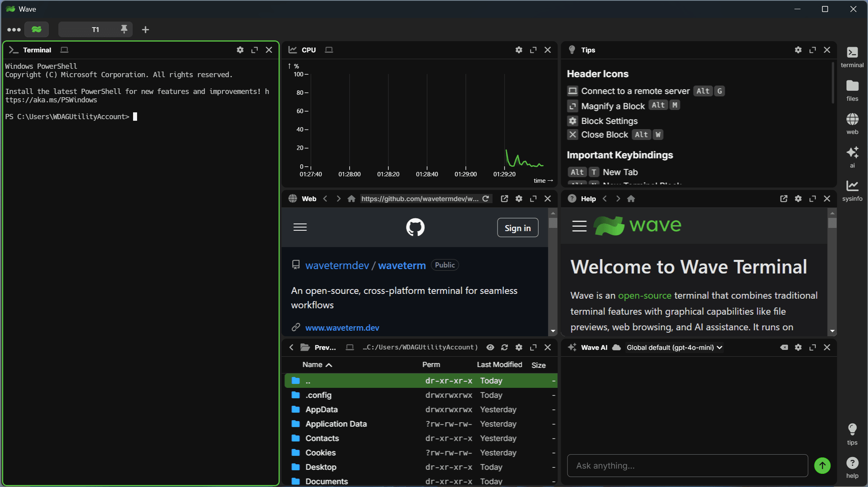Go back in the Web block

pyautogui.click(x=325, y=199)
